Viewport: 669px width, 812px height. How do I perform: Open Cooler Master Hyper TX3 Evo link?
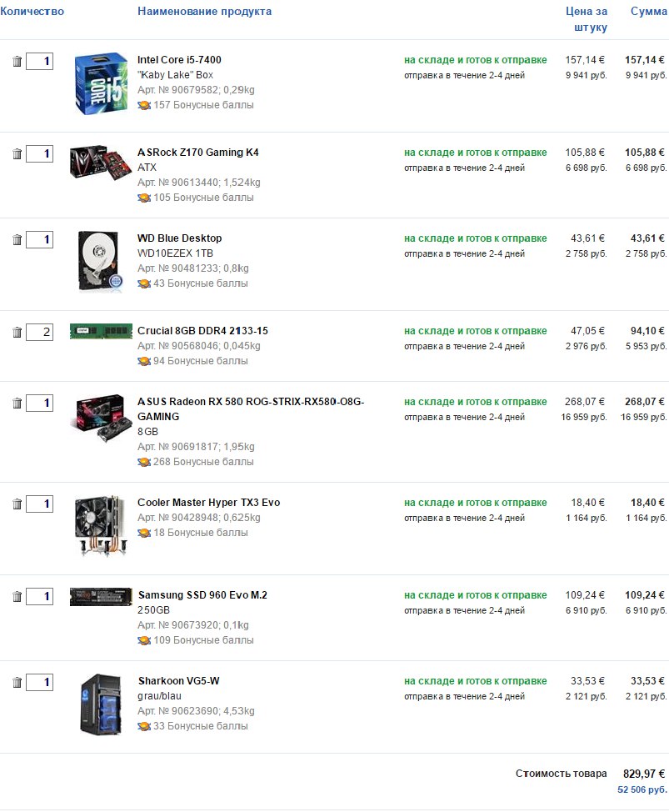point(208,503)
